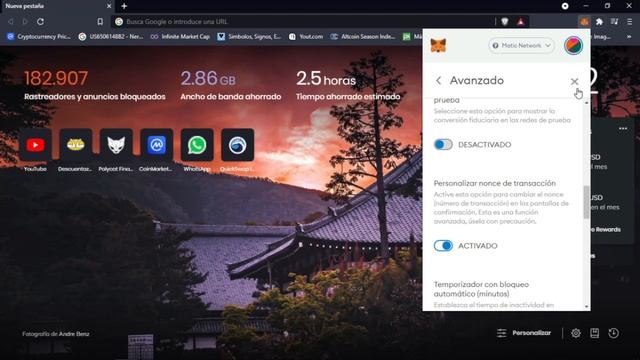
Task: Open the Polycat Finance shortcut tile
Action: click(x=116, y=145)
